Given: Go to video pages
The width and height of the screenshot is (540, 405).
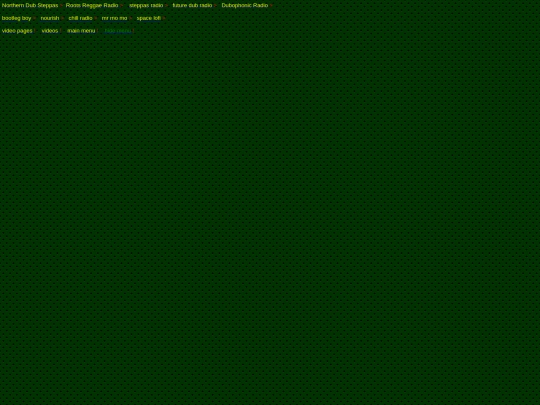Looking at the screenshot, I should (x=17, y=31).
